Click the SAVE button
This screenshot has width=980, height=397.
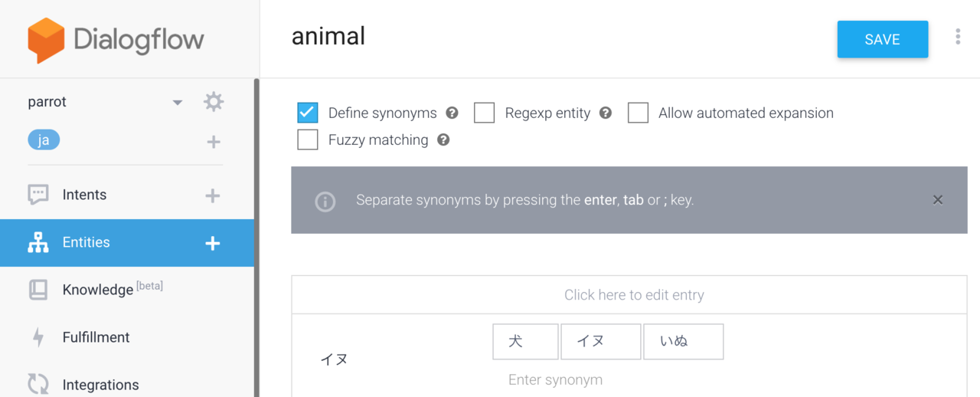pyautogui.click(x=883, y=39)
